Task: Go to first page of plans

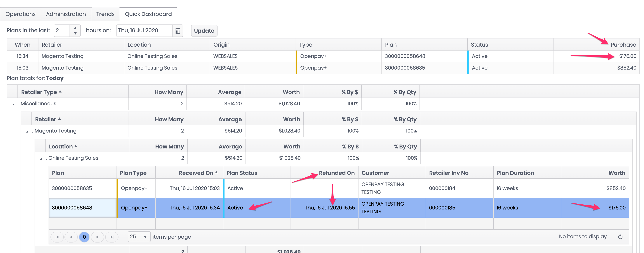Action: [x=57, y=237]
